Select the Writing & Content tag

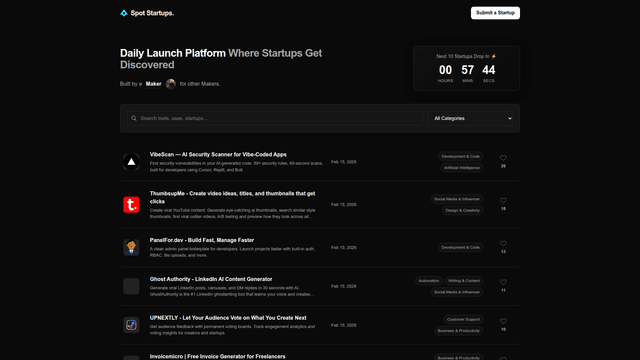point(464,281)
